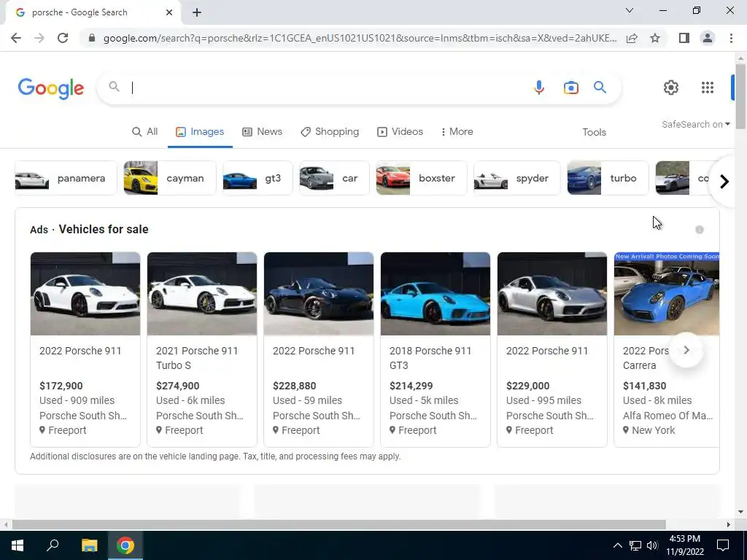Screen dimensions: 747x560
Task: Open the black $228,880 Porsche photo
Action: point(319,294)
